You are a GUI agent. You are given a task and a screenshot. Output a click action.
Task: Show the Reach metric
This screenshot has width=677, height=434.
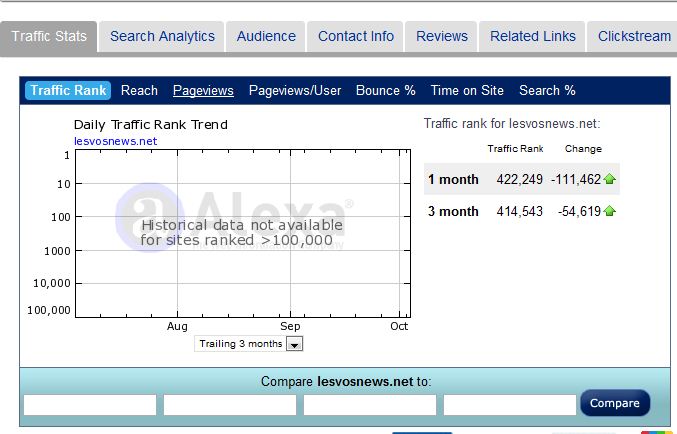click(x=139, y=91)
